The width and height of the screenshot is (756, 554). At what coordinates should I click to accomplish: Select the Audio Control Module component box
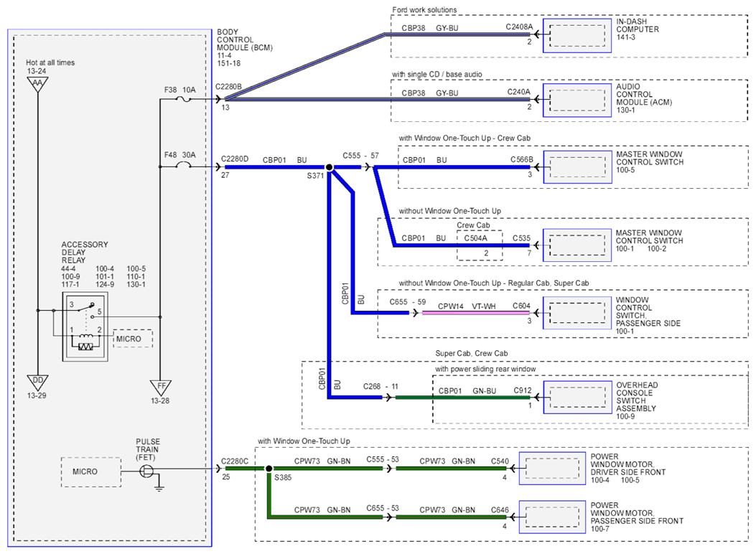pyautogui.click(x=577, y=100)
